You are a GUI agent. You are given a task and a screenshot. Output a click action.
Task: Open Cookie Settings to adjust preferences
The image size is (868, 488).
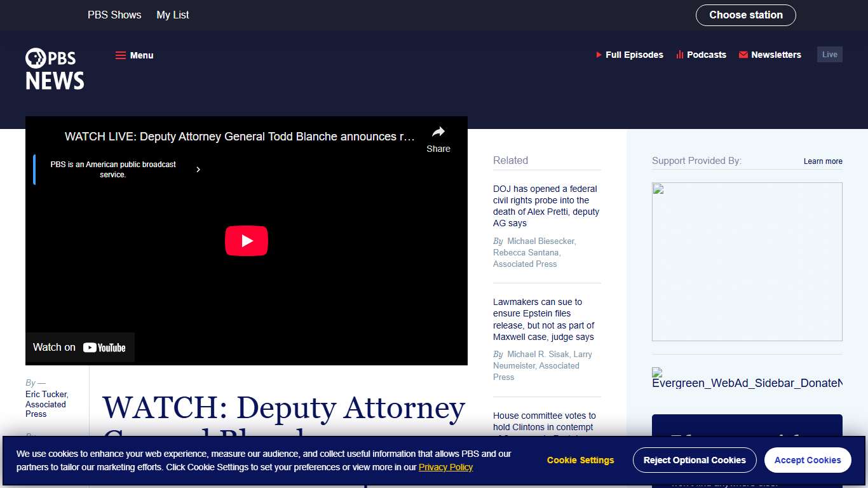point(580,459)
